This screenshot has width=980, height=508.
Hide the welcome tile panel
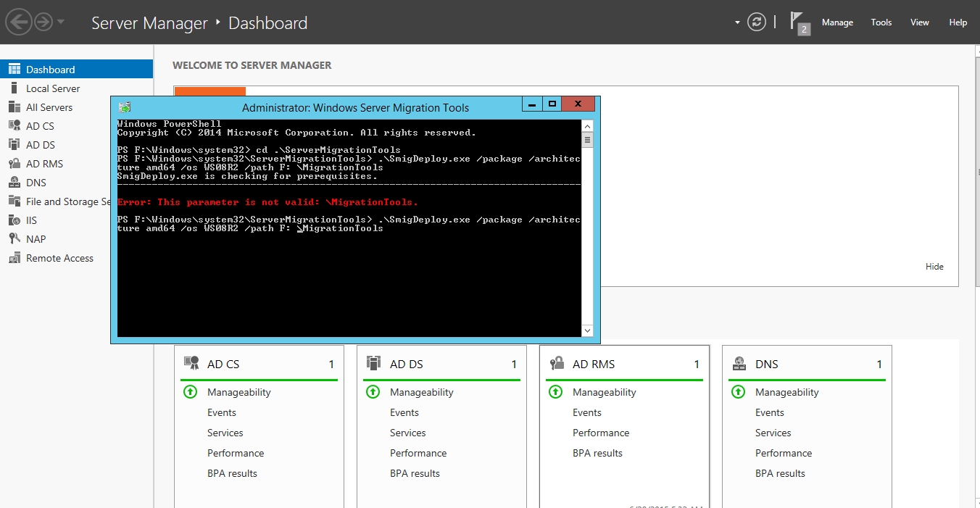click(x=934, y=267)
